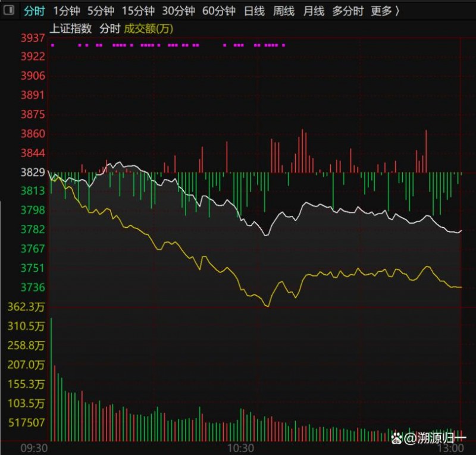Click the 3829 baseline price label
The width and height of the screenshot is (476, 455).
[x=33, y=172]
